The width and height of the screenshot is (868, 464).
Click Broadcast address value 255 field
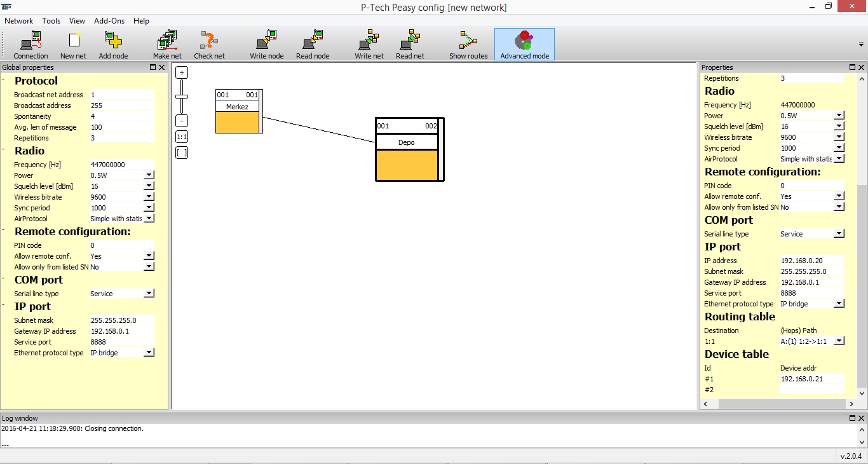pyautogui.click(x=121, y=106)
